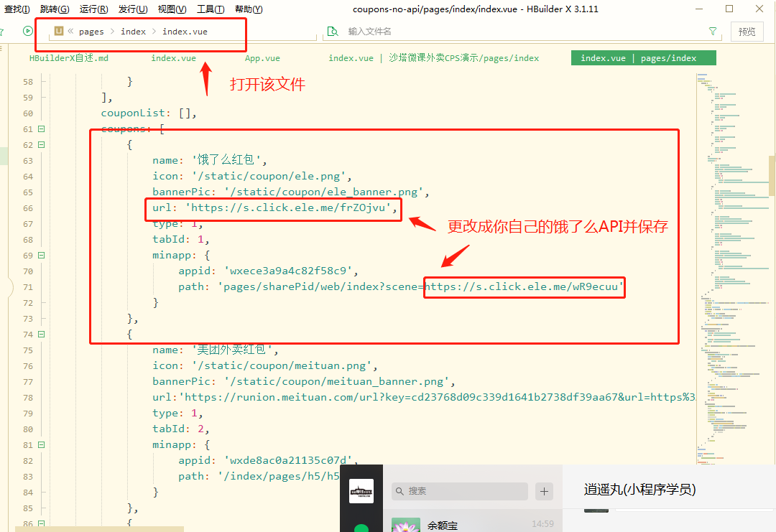Click the green filter funnel icon
This screenshot has width=776, height=532.
[713, 31]
